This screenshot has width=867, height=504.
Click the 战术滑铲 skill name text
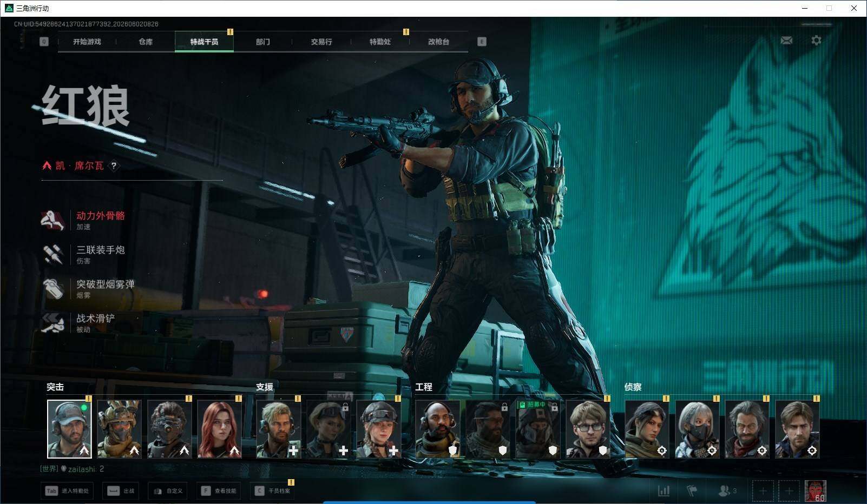[96, 319]
